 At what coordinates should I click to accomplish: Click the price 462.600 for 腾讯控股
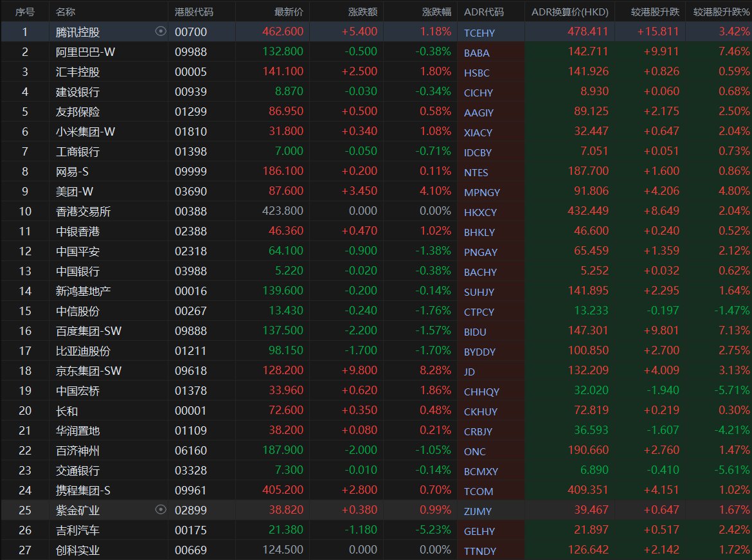coord(283,32)
